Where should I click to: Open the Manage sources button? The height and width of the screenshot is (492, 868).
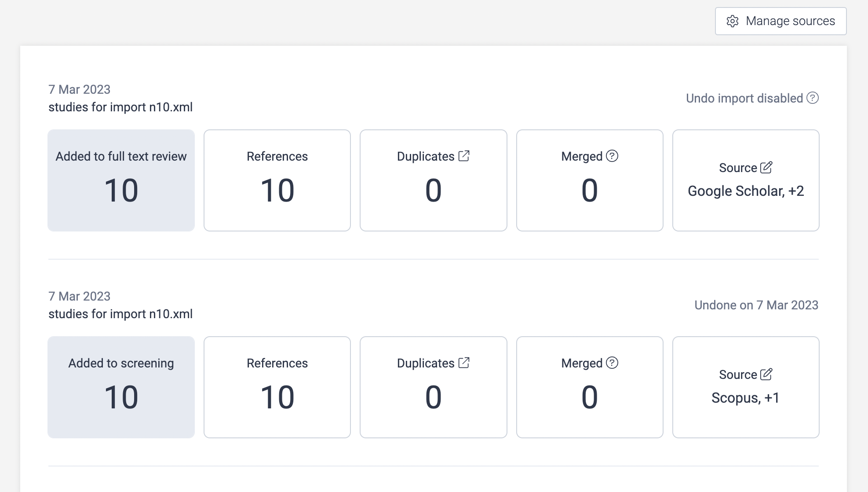click(780, 21)
